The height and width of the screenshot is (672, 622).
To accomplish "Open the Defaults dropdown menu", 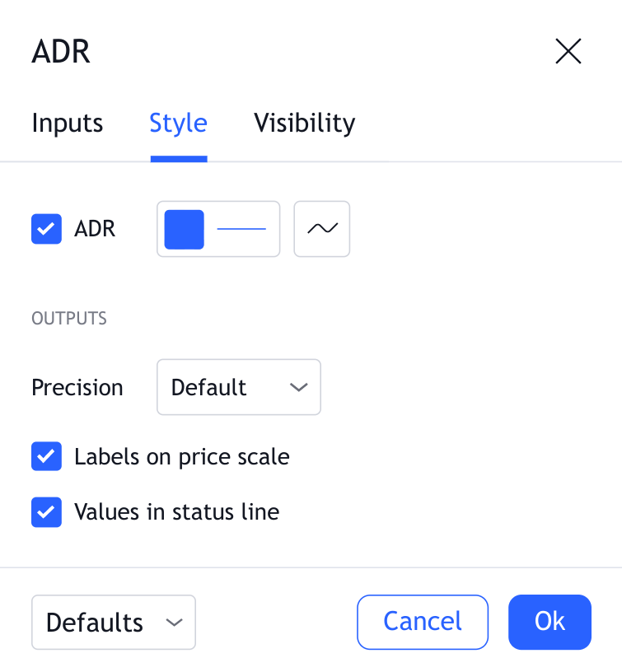I will click(x=114, y=623).
